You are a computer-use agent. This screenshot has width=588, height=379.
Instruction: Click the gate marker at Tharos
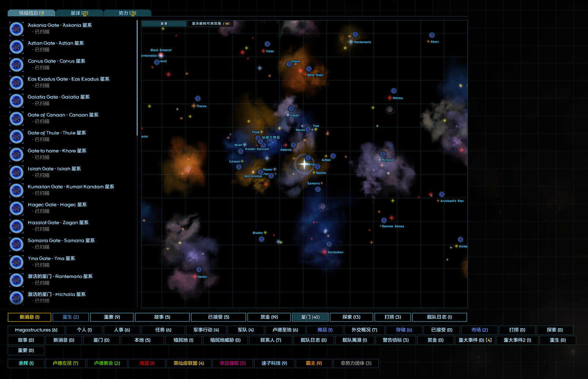click(197, 99)
